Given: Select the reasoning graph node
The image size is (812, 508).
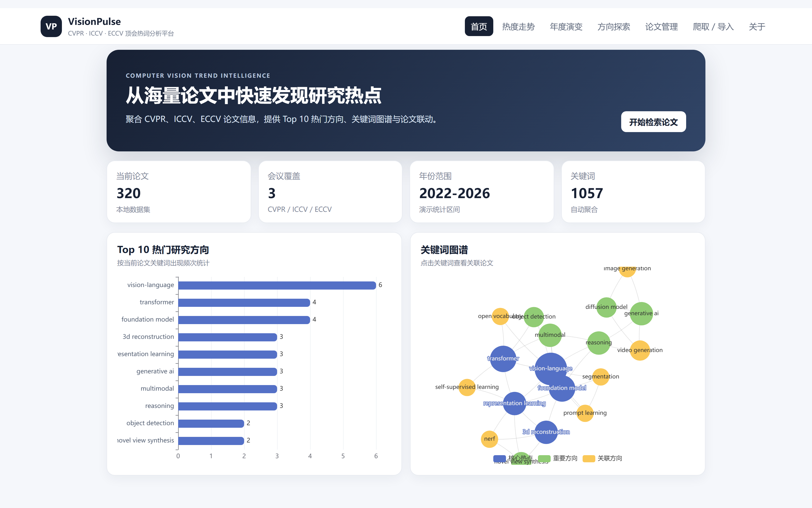Looking at the screenshot, I should point(599,343).
